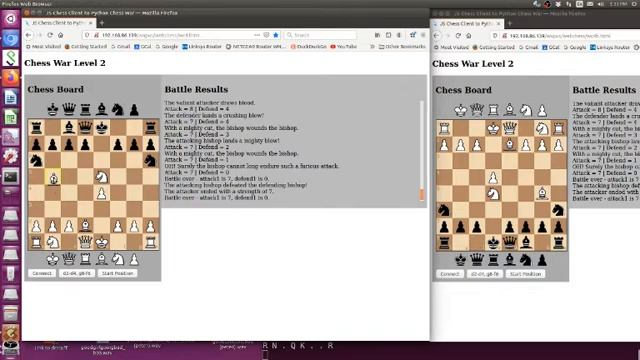
Task: Pick spare black queen below right board
Action: [x=477, y=260]
